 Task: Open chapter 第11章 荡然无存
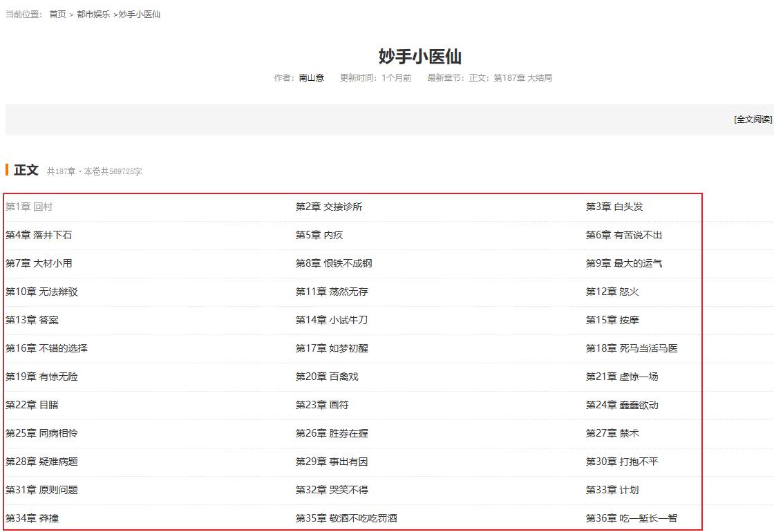[332, 292]
